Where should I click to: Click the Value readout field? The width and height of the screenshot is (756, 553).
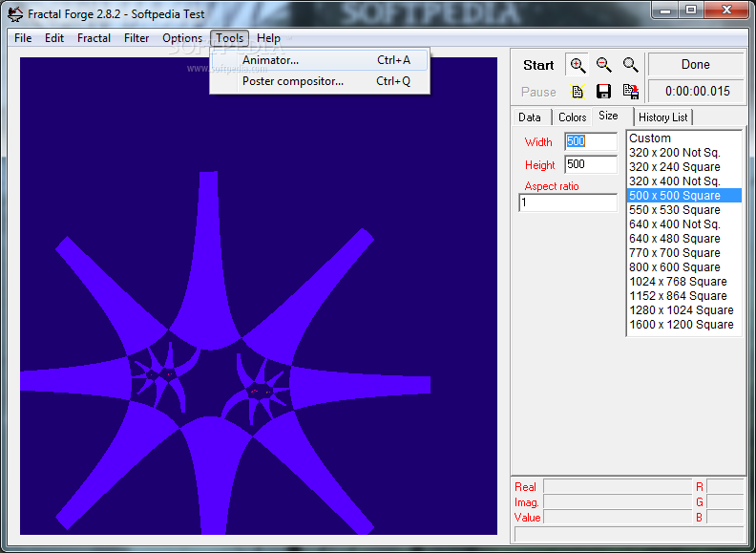(618, 518)
